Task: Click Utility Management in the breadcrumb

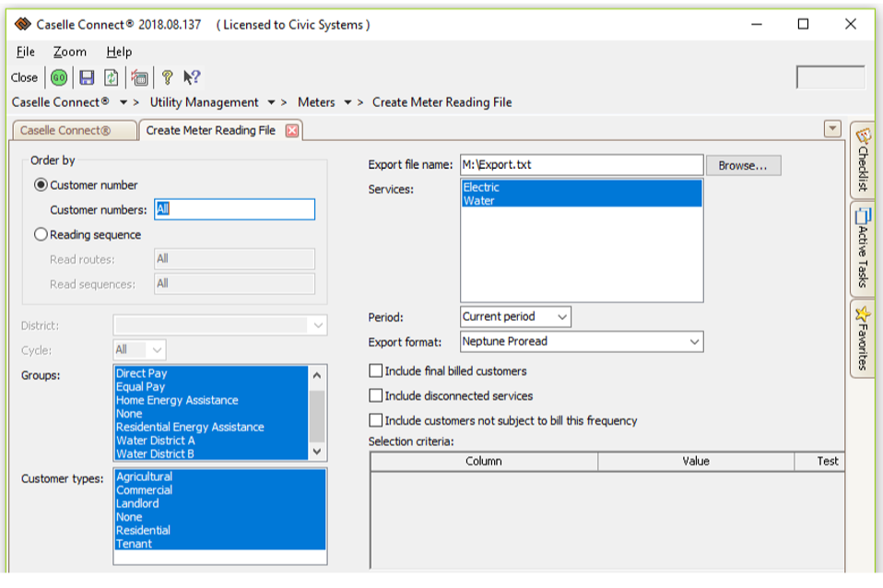Action: click(204, 102)
